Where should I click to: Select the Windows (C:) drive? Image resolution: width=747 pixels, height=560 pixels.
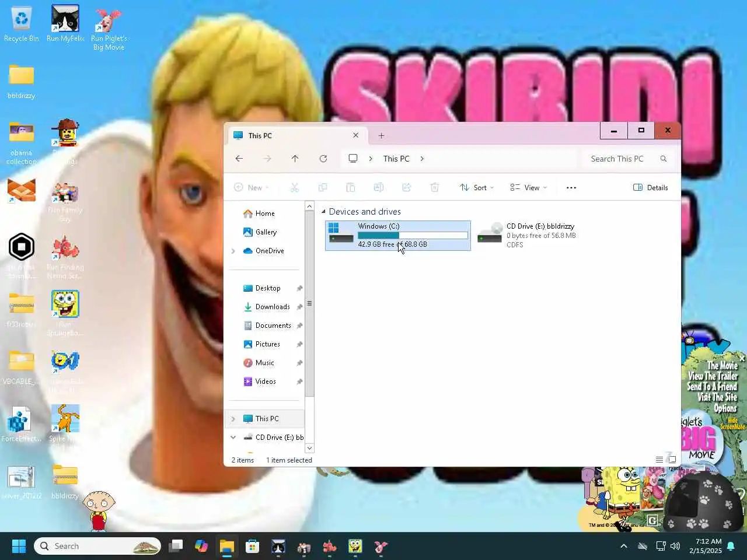(398, 236)
